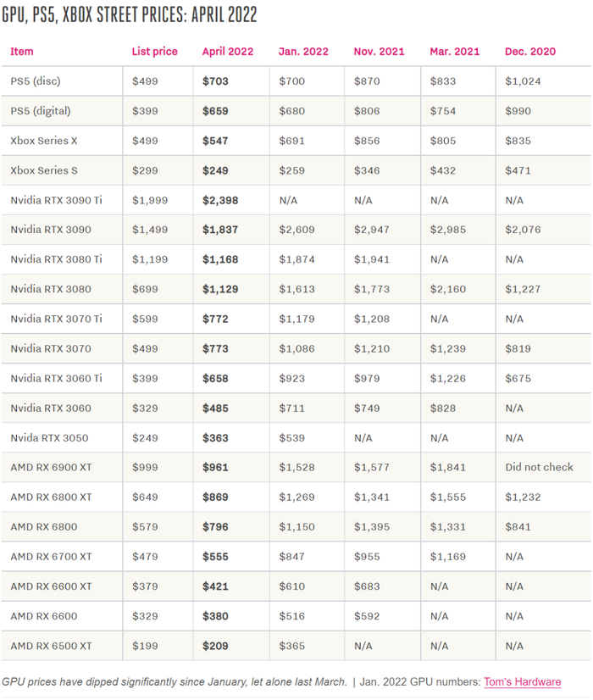Click the Nvidia RTX 3090 Ti row label
The width and height of the screenshot is (593, 700).
tap(56, 200)
